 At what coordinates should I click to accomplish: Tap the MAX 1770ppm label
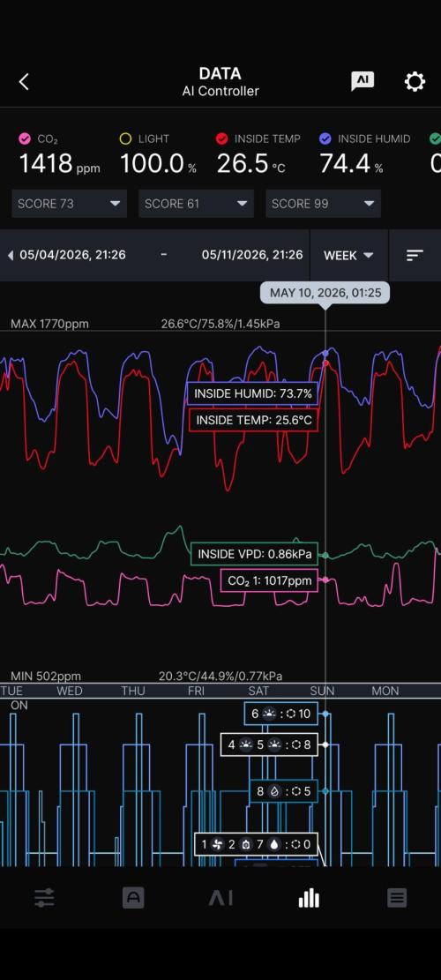[x=49, y=324]
